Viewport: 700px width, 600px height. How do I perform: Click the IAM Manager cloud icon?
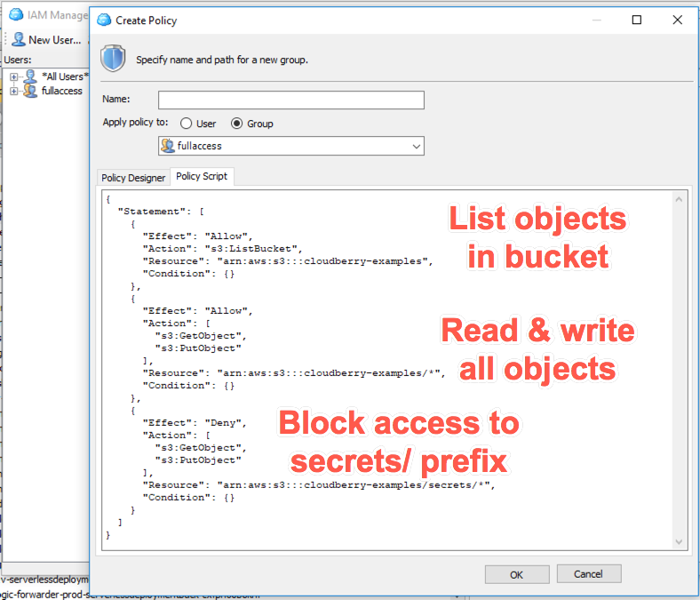[x=15, y=14]
